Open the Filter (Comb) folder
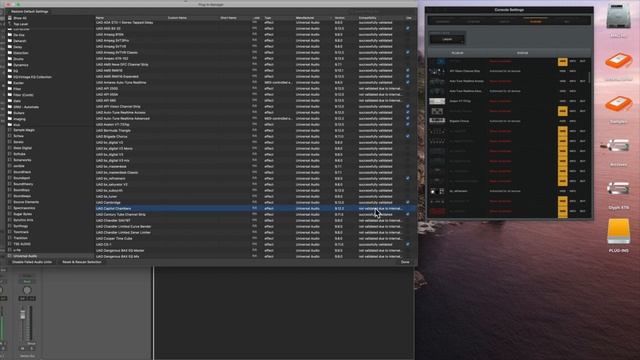Image resolution: width=640 pixels, height=360 pixels. pyautogui.click(x=23, y=95)
